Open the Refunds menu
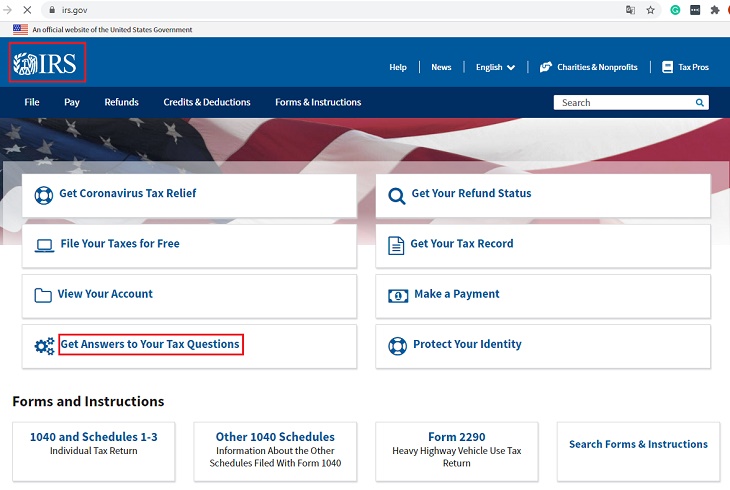The image size is (730, 490). pyautogui.click(x=122, y=102)
